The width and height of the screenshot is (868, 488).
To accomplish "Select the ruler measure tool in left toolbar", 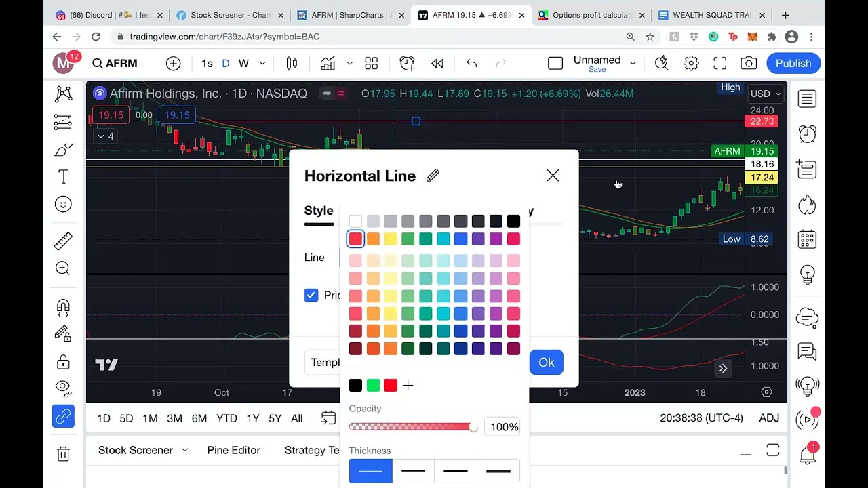I will [63, 241].
